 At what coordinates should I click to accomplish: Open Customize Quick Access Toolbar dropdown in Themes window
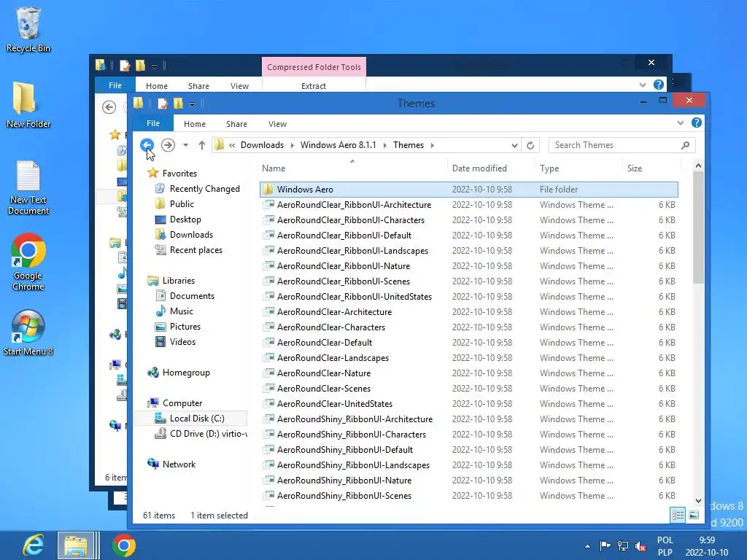[193, 104]
